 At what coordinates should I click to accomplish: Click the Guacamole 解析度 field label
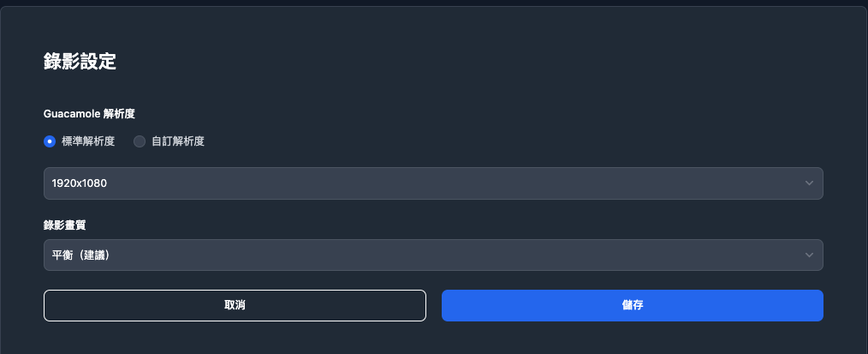click(x=89, y=114)
